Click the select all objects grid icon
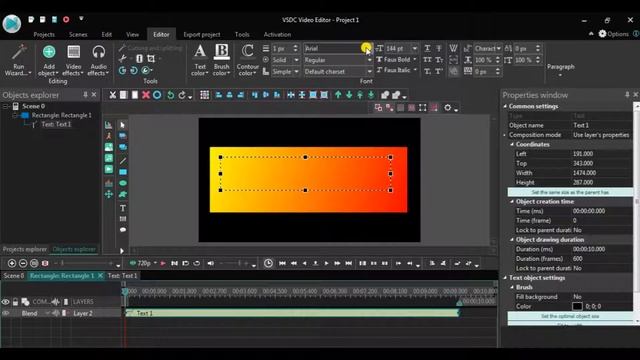The height and width of the screenshot is (360, 640). (x=204, y=95)
